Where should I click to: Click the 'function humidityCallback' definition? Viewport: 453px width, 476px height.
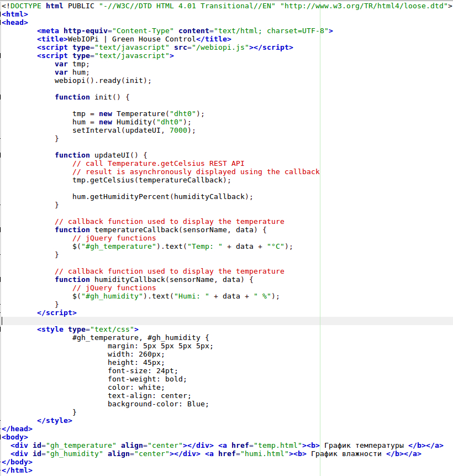pyautogui.click(x=154, y=280)
